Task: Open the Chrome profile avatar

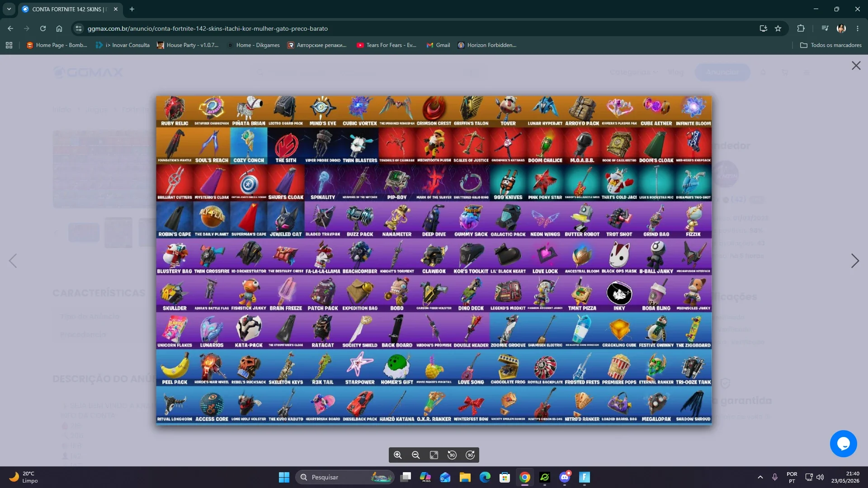Action: point(841,28)
